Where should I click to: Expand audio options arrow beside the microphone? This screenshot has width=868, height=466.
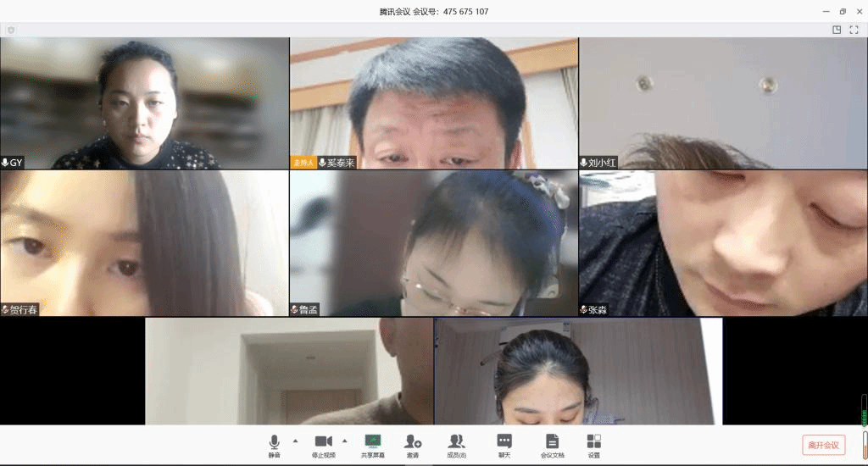[295, 441]
